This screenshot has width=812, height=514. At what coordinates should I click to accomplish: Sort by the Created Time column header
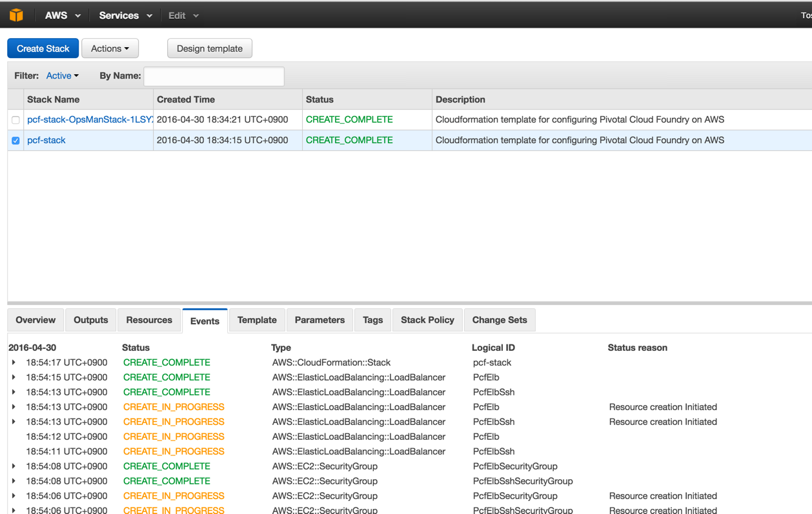(x=186, y=99)
